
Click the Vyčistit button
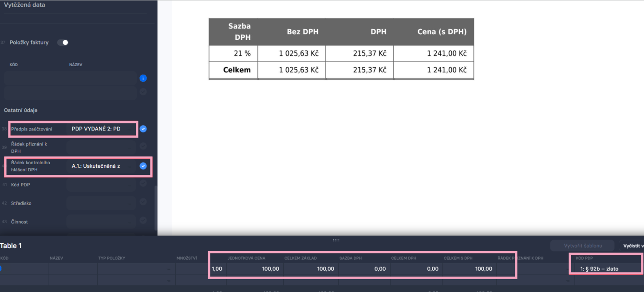pyautogui.click(x=632, y=246)
